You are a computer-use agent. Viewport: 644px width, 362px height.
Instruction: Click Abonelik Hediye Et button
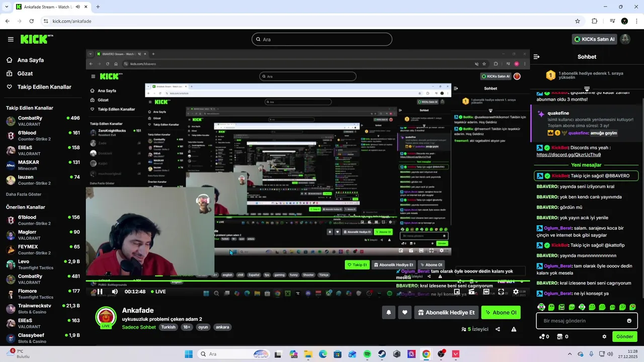point(446,312)
